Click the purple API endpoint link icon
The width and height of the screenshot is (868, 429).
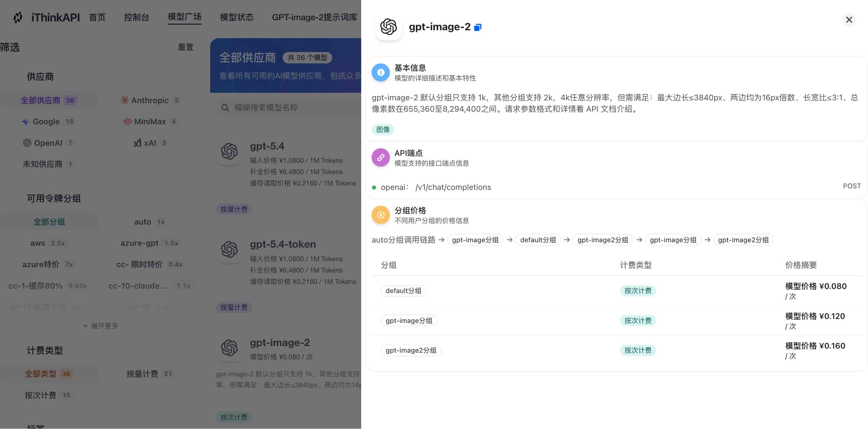(380, 157)
